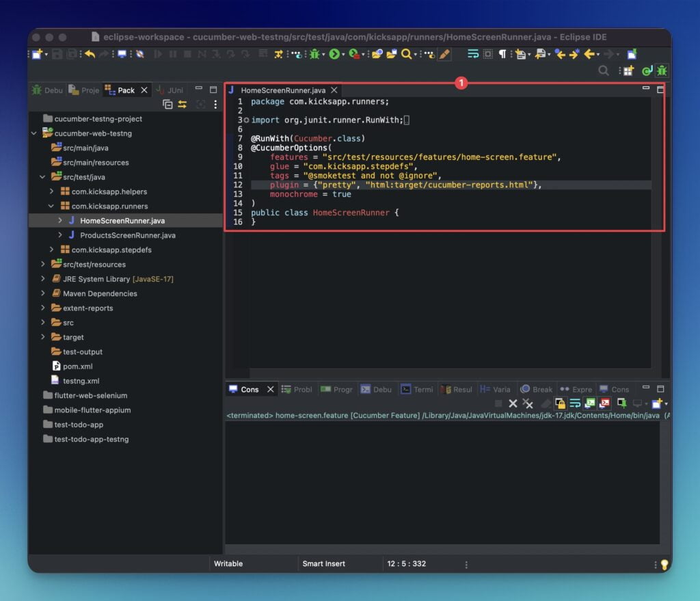Click the Run with Coverage icon

click(354, 54)
